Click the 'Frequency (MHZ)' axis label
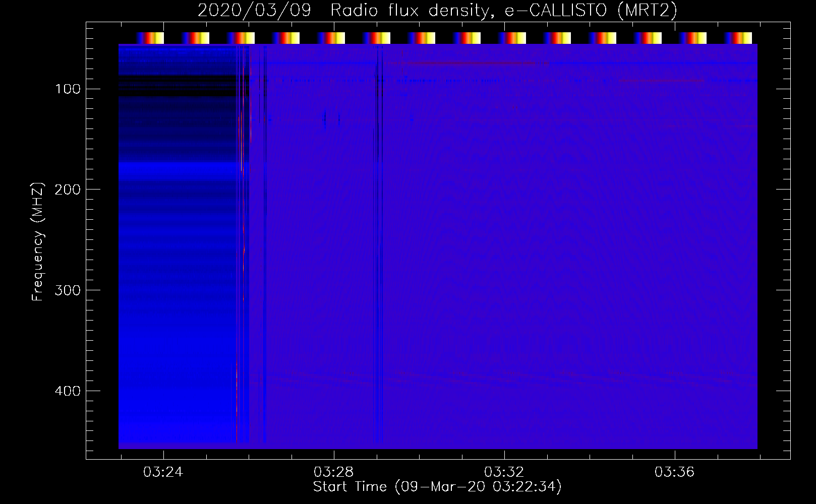Screen dimensions: 816x504 tap(38, 241)
